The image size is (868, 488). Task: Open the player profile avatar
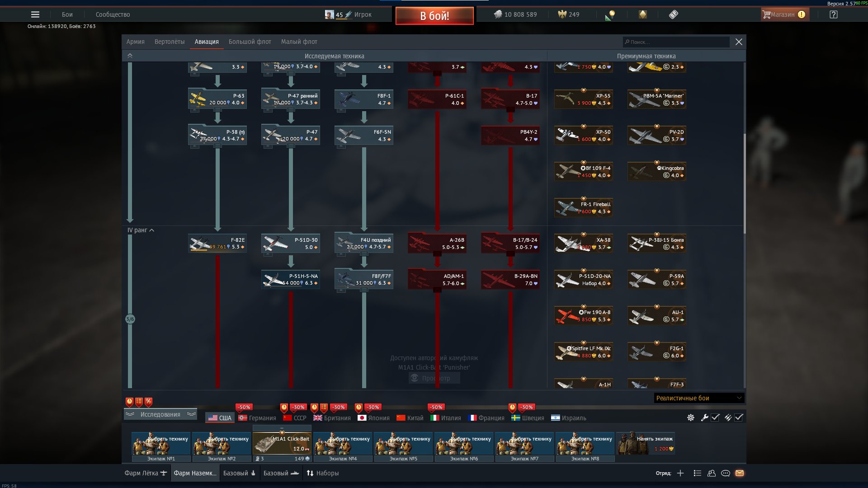tap(329, 14)
